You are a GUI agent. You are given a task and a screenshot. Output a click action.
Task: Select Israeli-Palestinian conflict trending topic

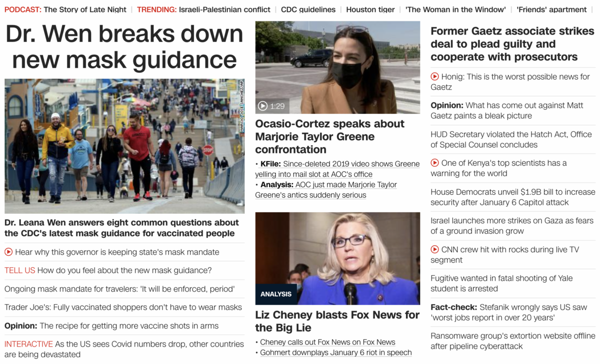(224, 9)
